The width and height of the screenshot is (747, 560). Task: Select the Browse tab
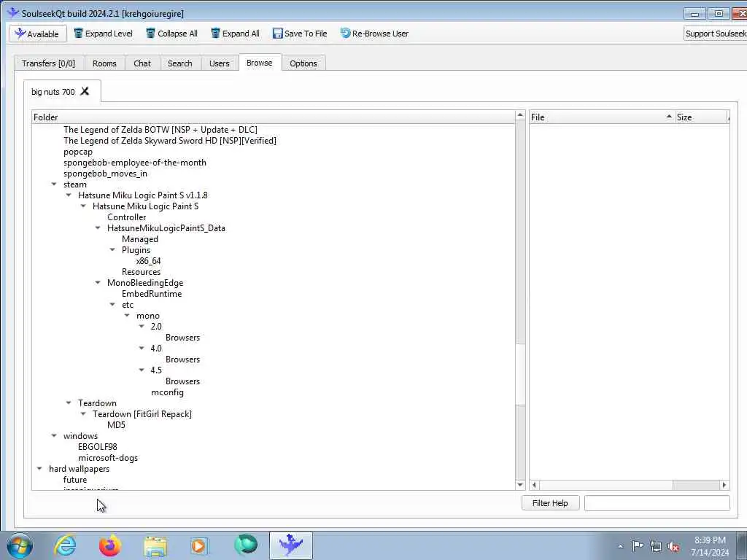(260, 63)
